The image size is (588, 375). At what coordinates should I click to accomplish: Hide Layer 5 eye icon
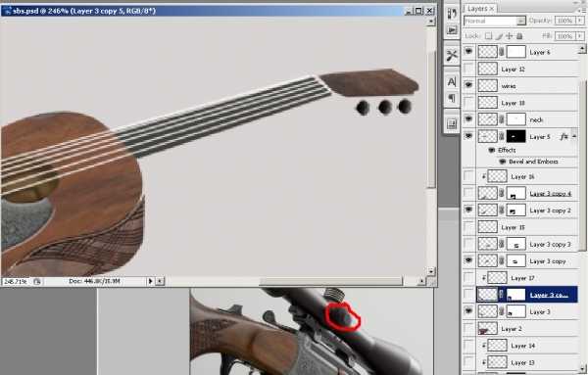(x=468, y=136)
